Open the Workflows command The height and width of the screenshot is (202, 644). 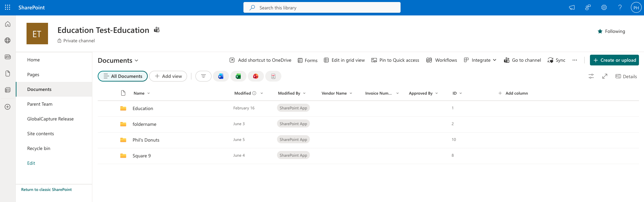pyautogui.click(x=442, y=60)
